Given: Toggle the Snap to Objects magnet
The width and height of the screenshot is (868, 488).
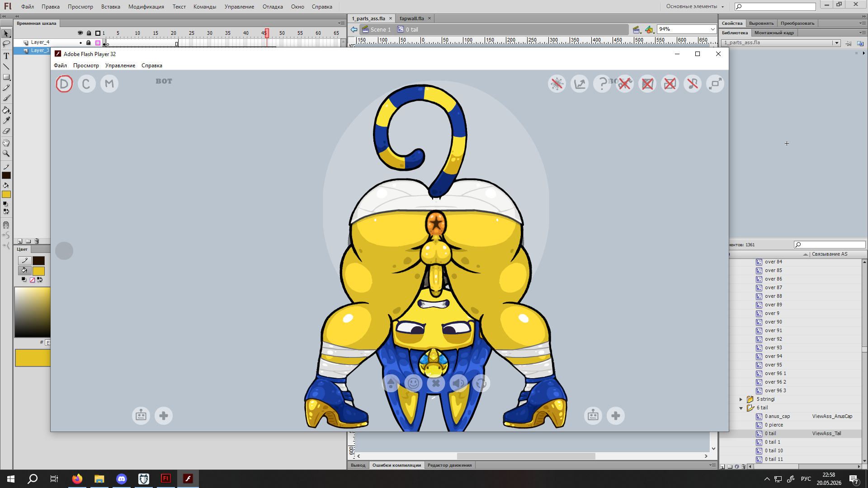Looking at the screenshot, I should tap(6, 225).
